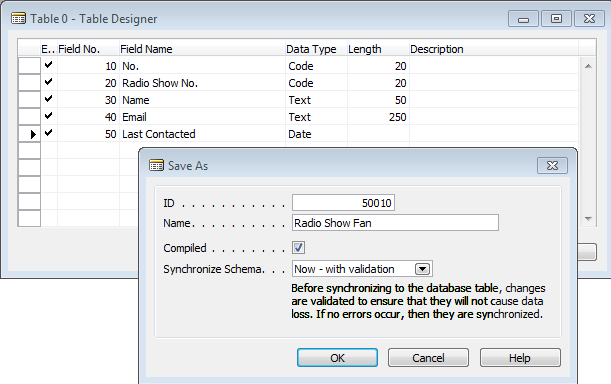The image size is (611, 384).
Task: Open the Synchronize Schema dropdown arrow
Action: [x=423, y=269]
